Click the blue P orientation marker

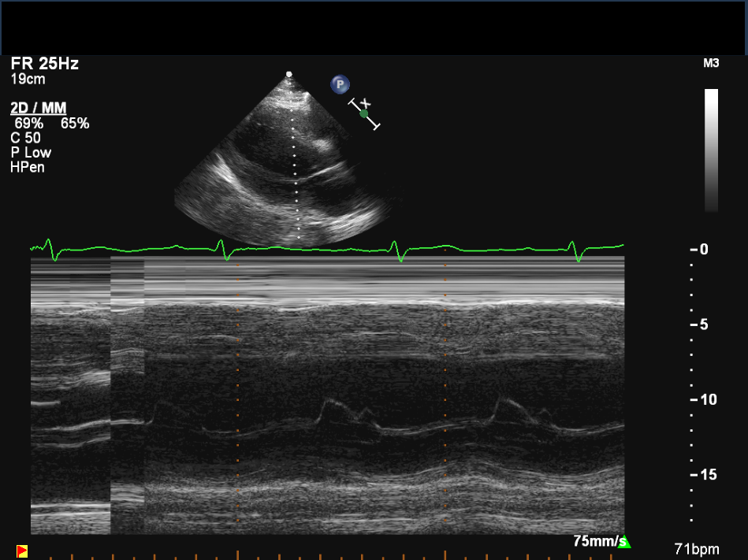[x=340, y=84]
